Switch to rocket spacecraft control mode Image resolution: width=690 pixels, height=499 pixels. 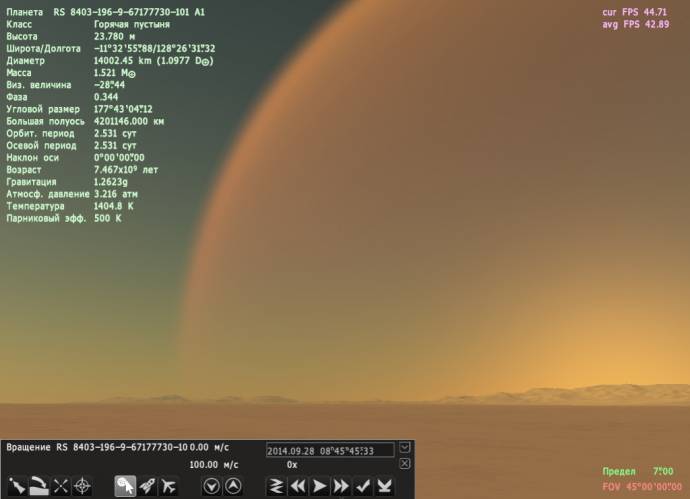[x=147, y=486]
